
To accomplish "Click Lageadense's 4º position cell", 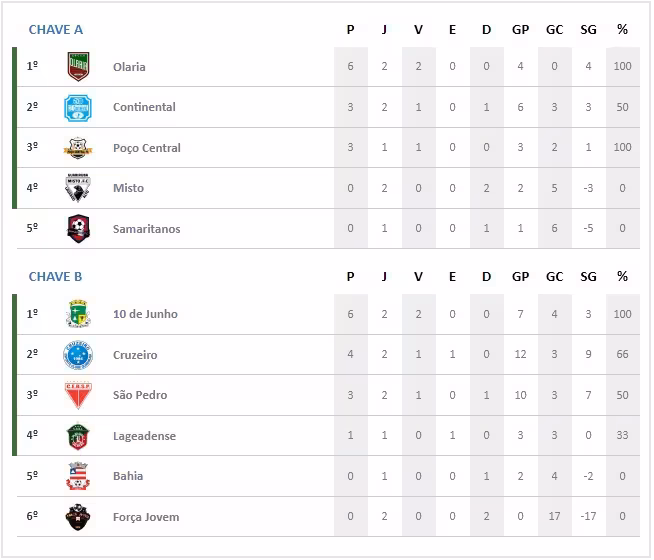I will point(33,436).
